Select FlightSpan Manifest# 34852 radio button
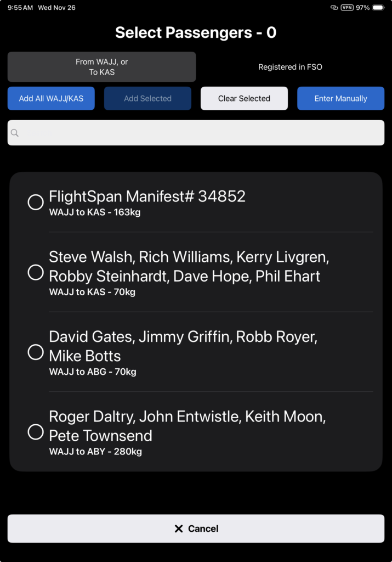 36,203
